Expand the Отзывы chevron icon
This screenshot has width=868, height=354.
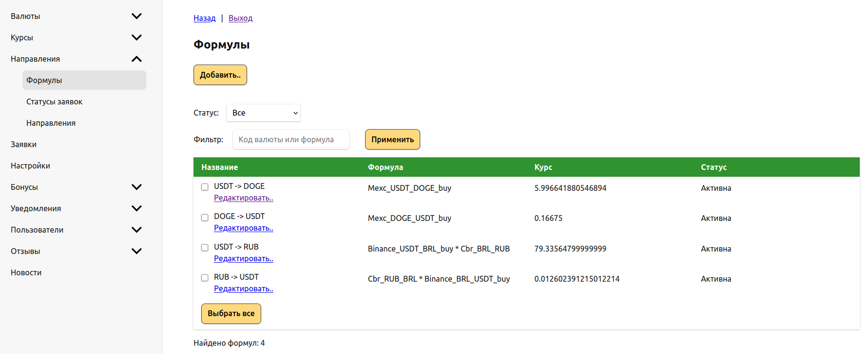[137, 251]
